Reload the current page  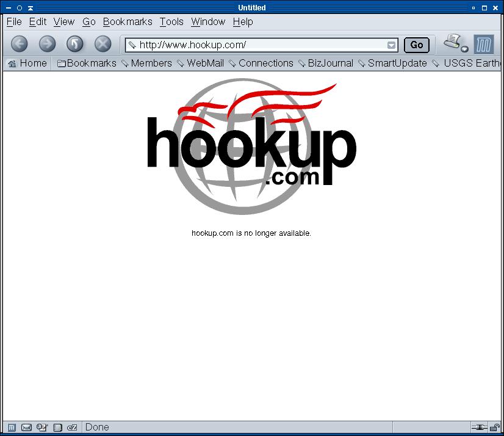coord(75,44)
